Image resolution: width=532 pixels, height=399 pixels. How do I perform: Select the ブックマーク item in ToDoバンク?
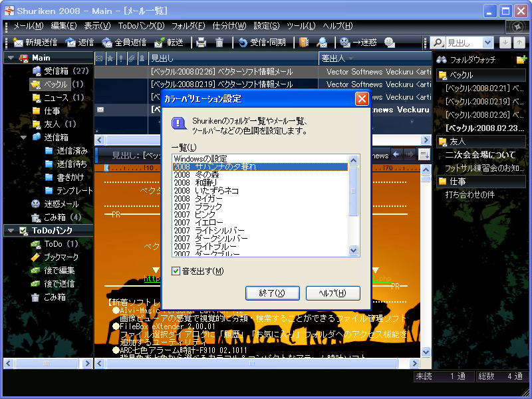pos(55,257)
